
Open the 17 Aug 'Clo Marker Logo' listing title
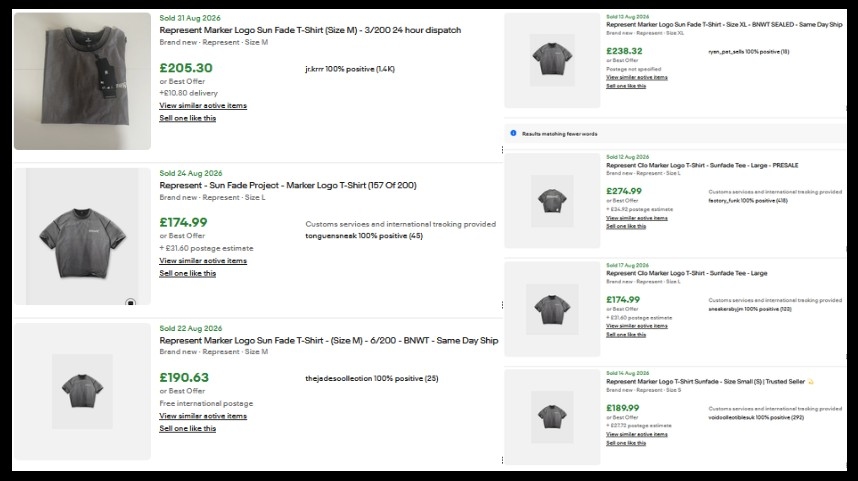(687, 273)
